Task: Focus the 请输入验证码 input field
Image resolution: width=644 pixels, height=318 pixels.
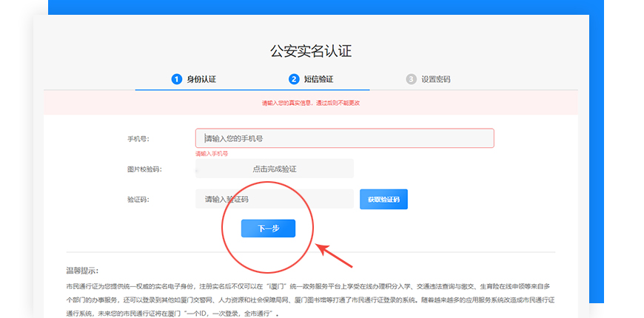Action: coord(275,199)
